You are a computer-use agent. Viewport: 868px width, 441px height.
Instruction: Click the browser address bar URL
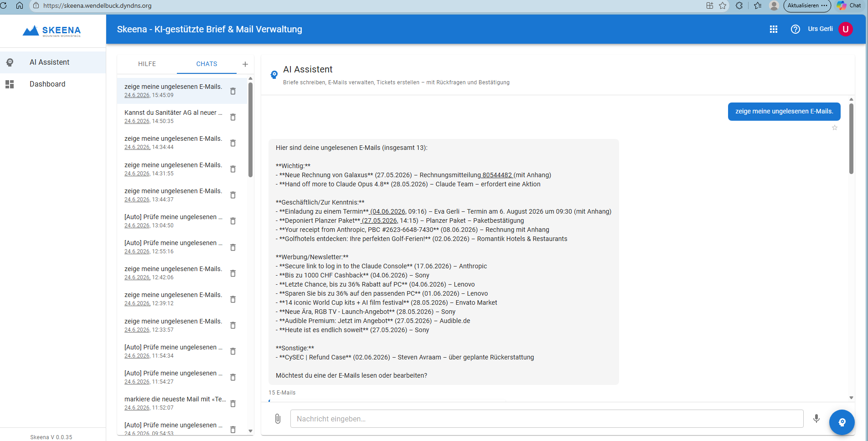(x=98, y=5)
